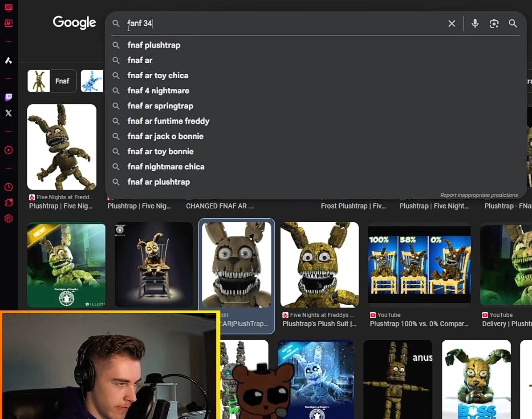This screenshot has height=419, width=532.
Task: Open highlighted Plushtrap face thumbnail
Action: coord(236,265)
